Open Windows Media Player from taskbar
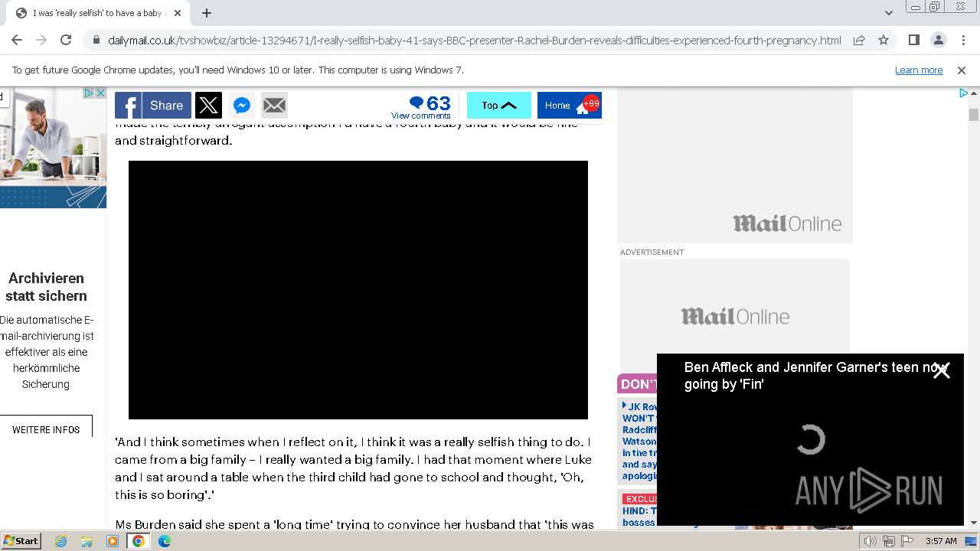This screenshot has width=980, height=551. click(x=113, y=541)
